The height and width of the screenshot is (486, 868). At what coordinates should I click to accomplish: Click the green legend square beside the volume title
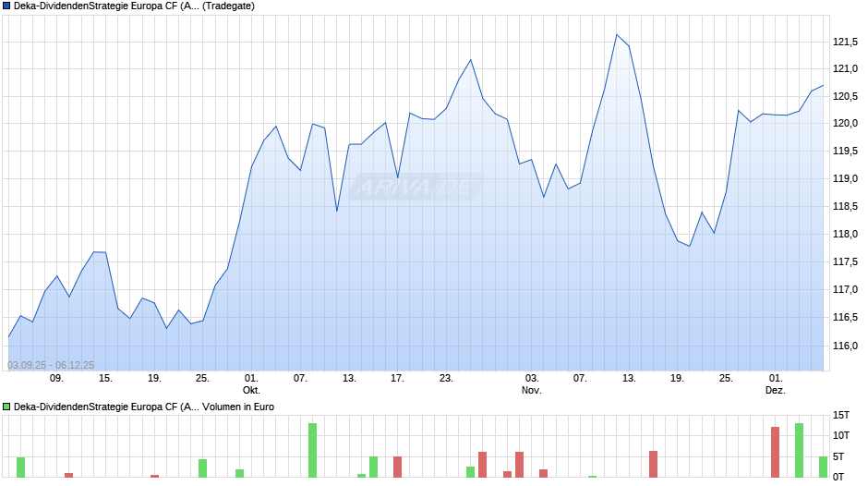tap(6, 407)
